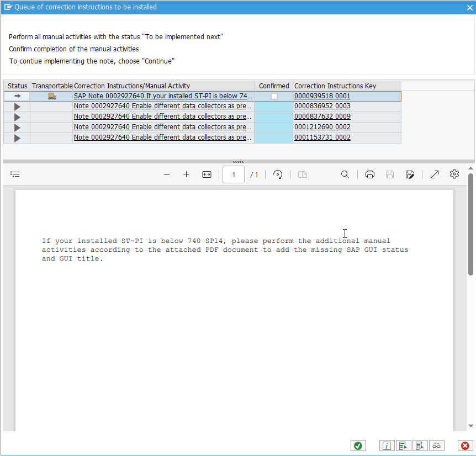The width and height of the screenshot is (476, 456).
Task: Click scrollbar down arrow in PDF viewer
Action: (470, 426)
